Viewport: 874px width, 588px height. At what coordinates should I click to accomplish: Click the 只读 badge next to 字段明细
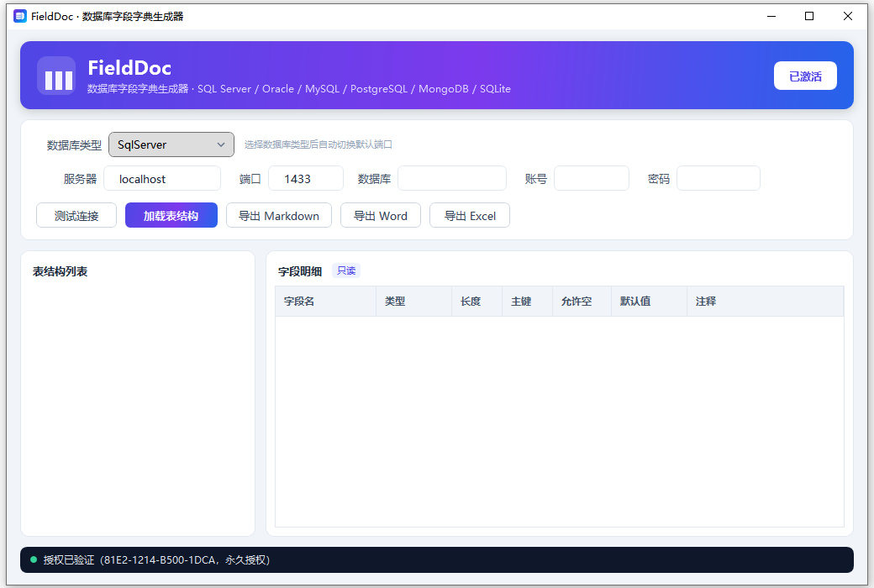(346, 270)
